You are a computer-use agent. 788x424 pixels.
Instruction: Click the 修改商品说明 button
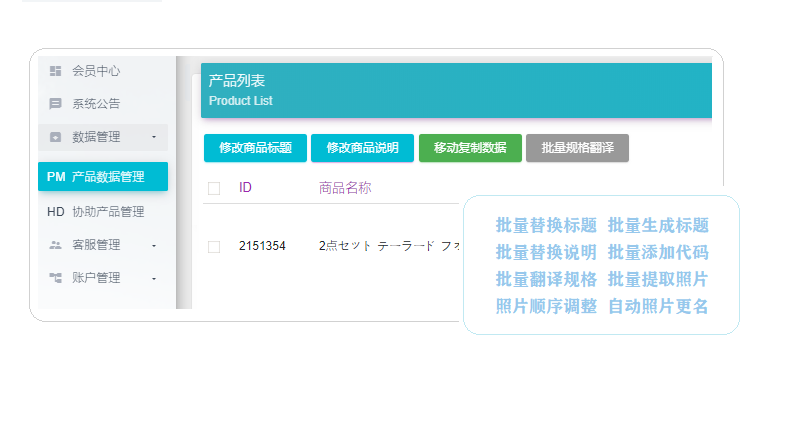pos(362,148)
